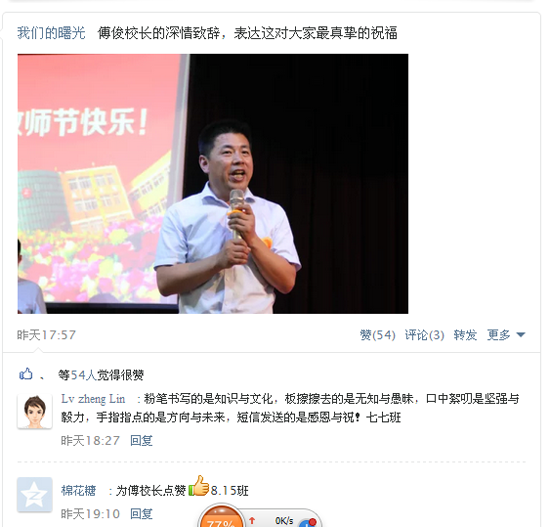
Task: Click 转发 to share the post
Action: (465, 335)
